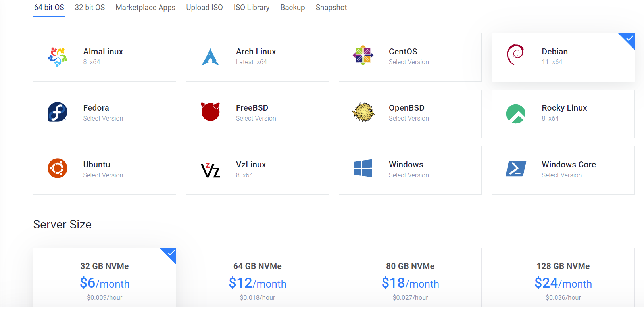Click the Fedora name label
Screen dimensions: 644x309
click(96, 108)
